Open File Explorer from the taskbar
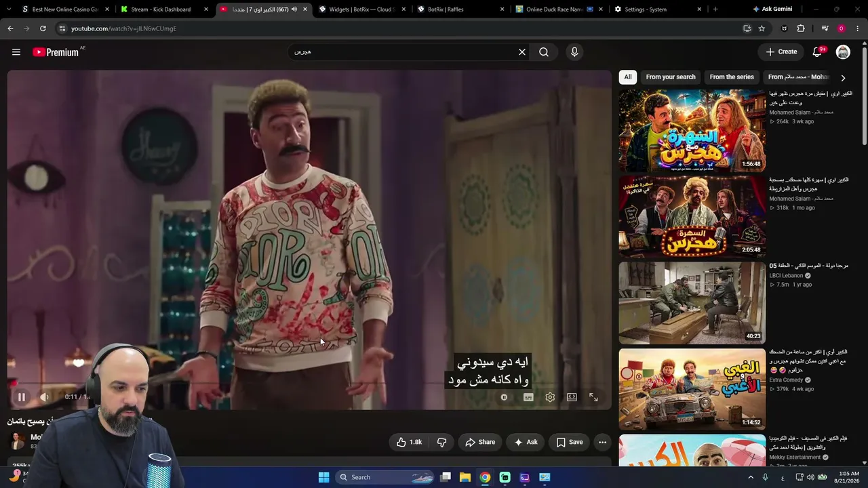 point(465,477)
